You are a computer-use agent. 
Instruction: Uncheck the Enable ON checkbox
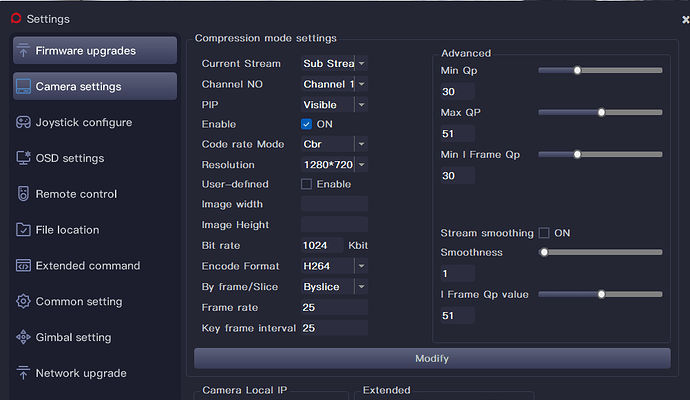click(x=307, y=124)
